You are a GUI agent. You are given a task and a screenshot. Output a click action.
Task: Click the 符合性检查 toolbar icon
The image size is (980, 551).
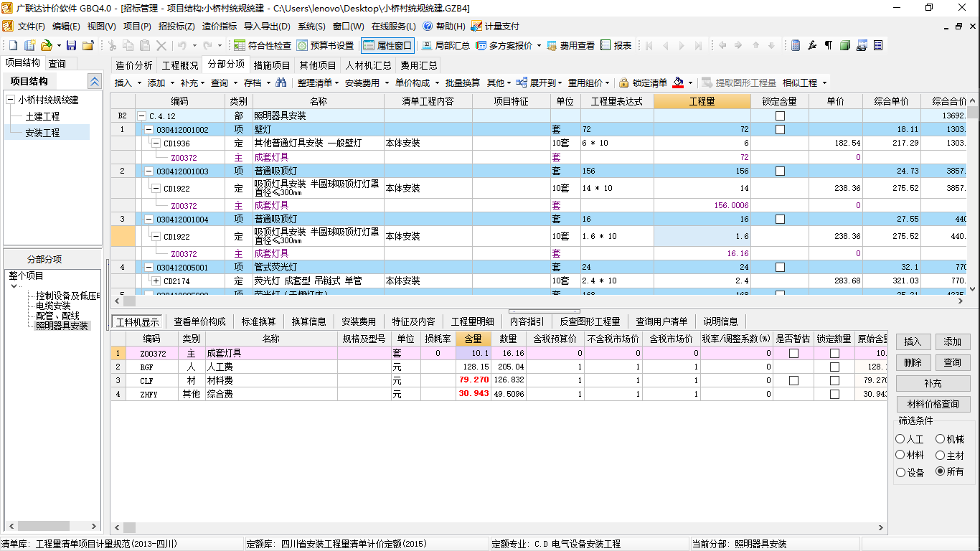pyautogui.click(x=241, y=45)
